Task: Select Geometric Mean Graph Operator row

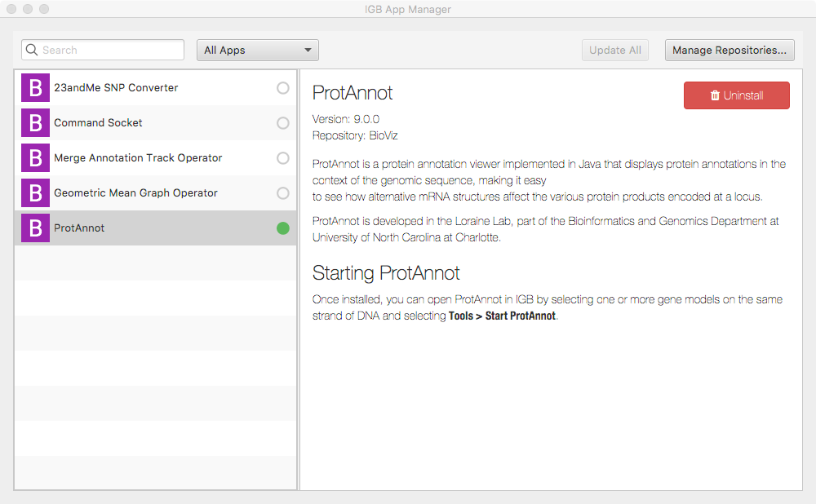Action: point(156,193)
